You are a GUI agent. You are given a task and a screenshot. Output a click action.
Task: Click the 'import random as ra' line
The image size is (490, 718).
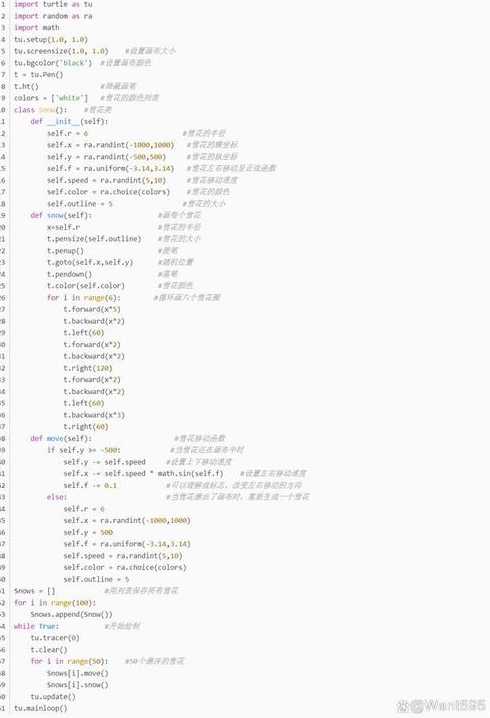pos(53,16)
